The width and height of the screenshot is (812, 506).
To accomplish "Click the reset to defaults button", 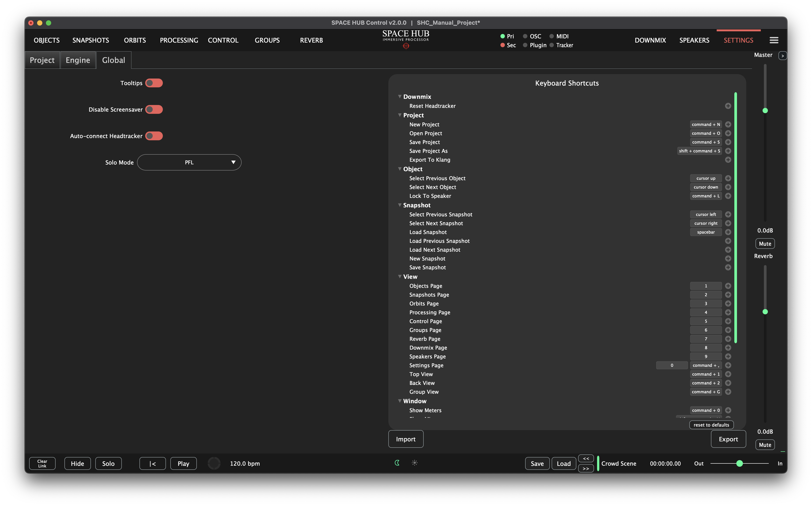I will coord(711,425).
